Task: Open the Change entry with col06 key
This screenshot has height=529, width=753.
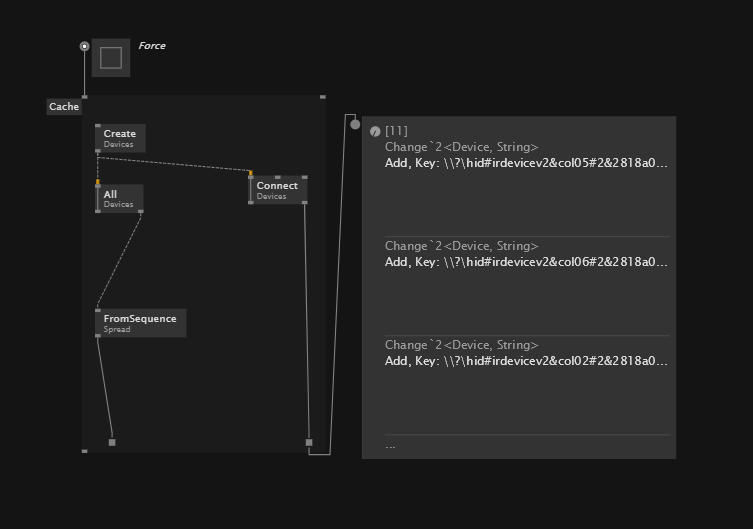Action: point(526,254)
